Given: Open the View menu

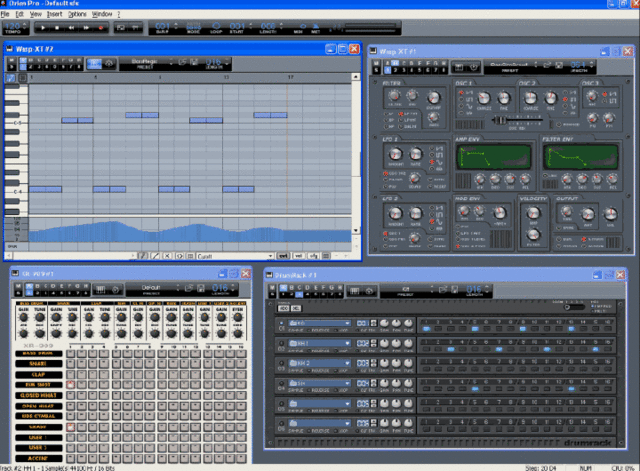Looking at the screenshot, I should point(36,14).
